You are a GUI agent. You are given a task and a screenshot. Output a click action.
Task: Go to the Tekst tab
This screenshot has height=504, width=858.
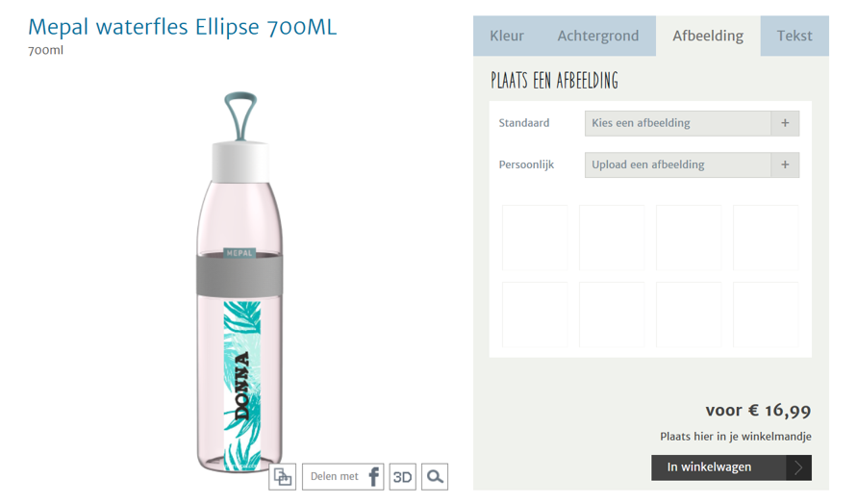795,37
